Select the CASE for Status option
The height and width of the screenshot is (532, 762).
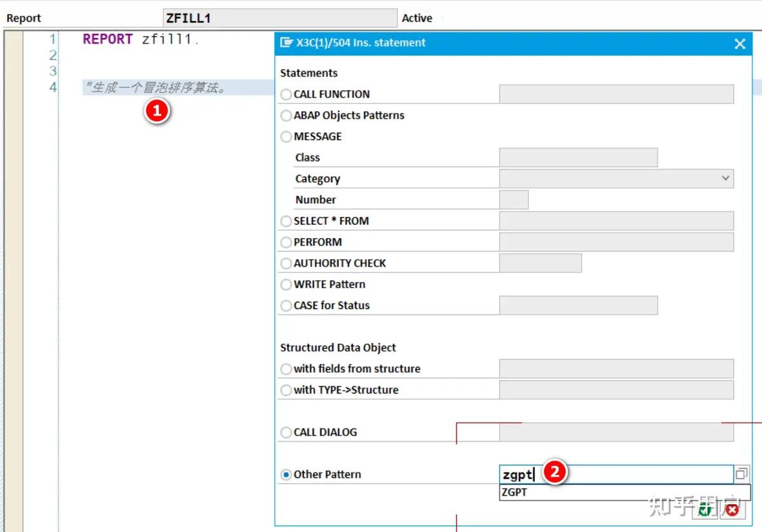coord(286,305)
